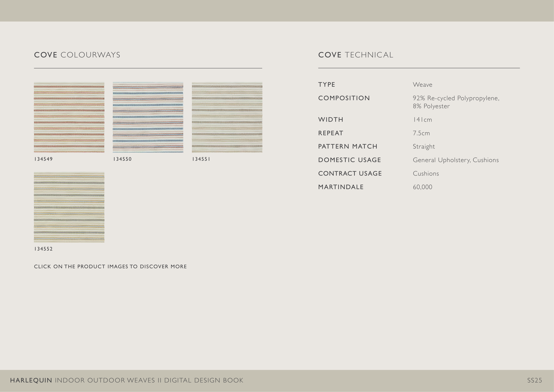Click the Composition value text

point(456,102)
